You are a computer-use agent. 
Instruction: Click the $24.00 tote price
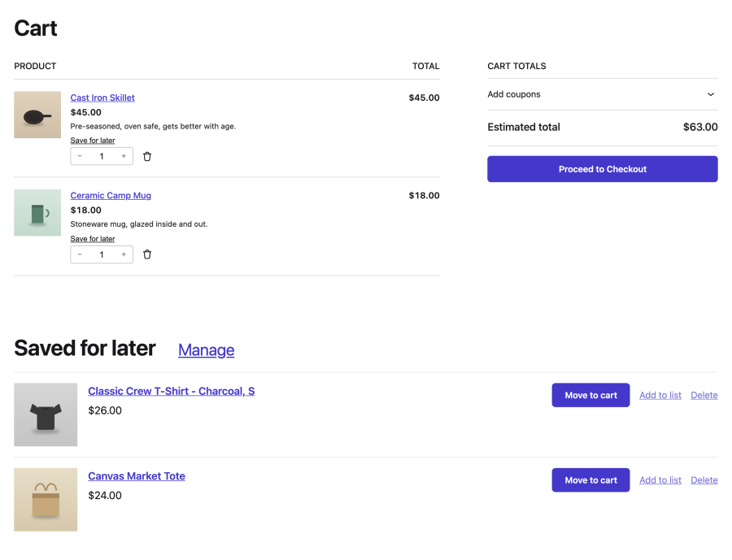click(105, 496)
